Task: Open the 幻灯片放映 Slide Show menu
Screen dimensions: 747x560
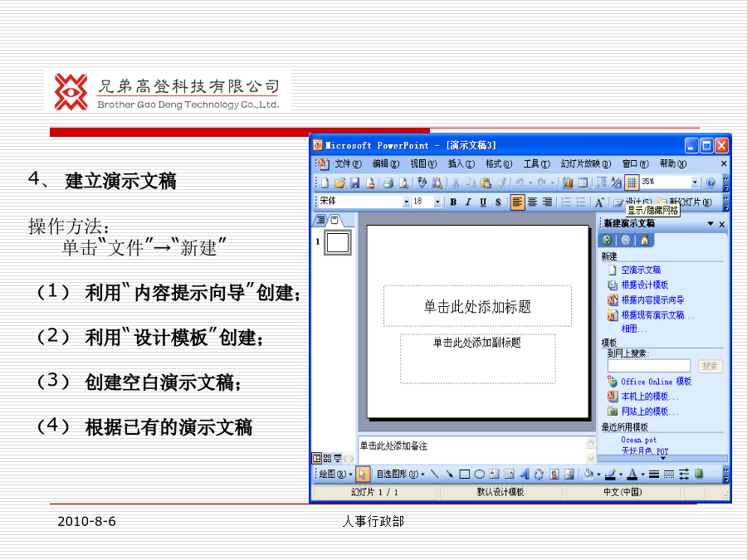Action: click(585, 164)
